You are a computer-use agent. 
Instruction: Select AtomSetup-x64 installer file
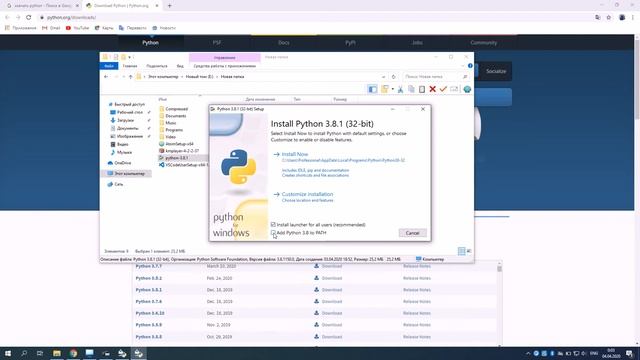point(179,144)
